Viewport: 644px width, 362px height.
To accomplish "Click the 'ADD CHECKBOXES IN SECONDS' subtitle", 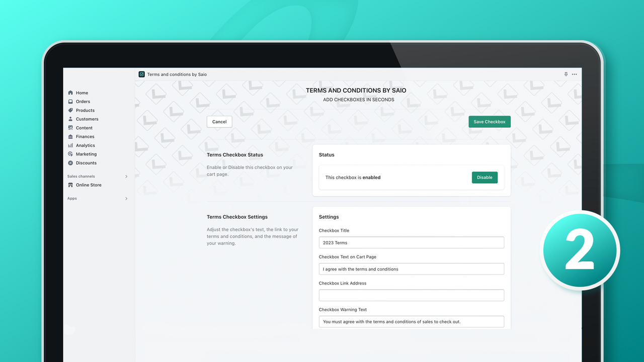I will coord(359,100).
